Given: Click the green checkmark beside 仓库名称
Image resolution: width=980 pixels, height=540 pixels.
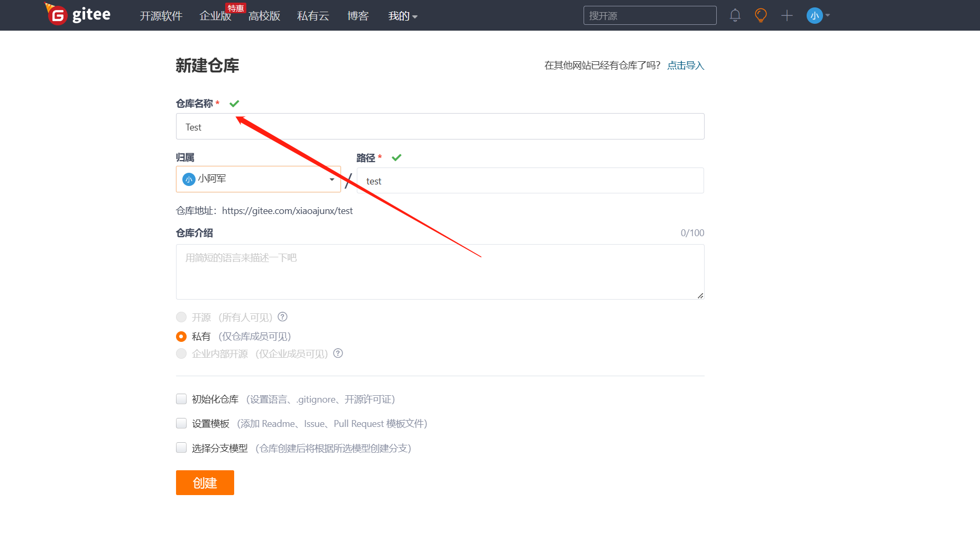Looking at the screenshot, I should (x=234, y=103).
